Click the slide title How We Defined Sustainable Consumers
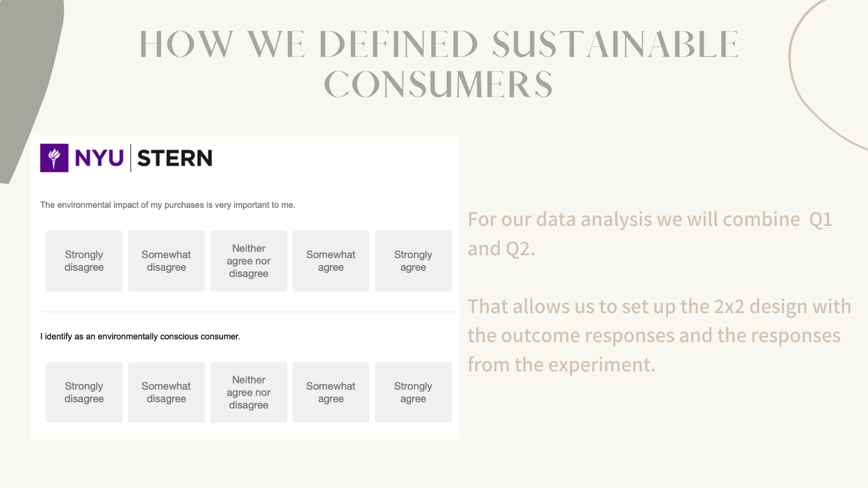 click(x=439, y=64)
